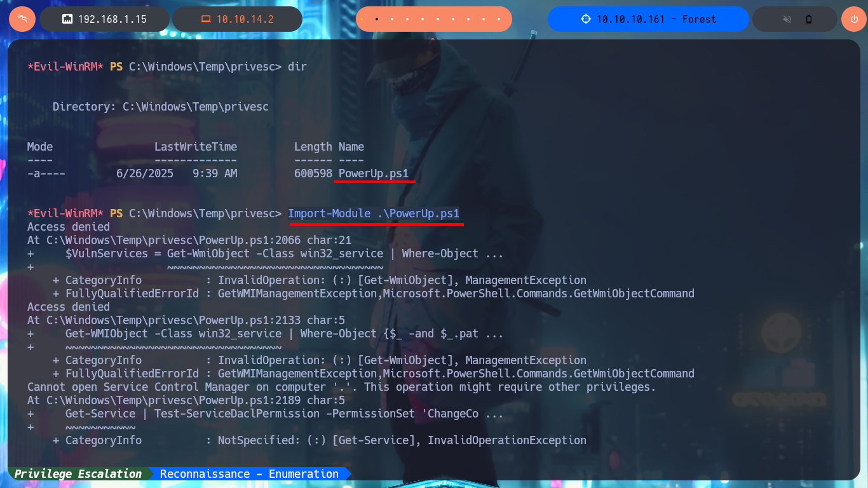Click the laptop icon beside 10.10.14.2

click(205, 19)
